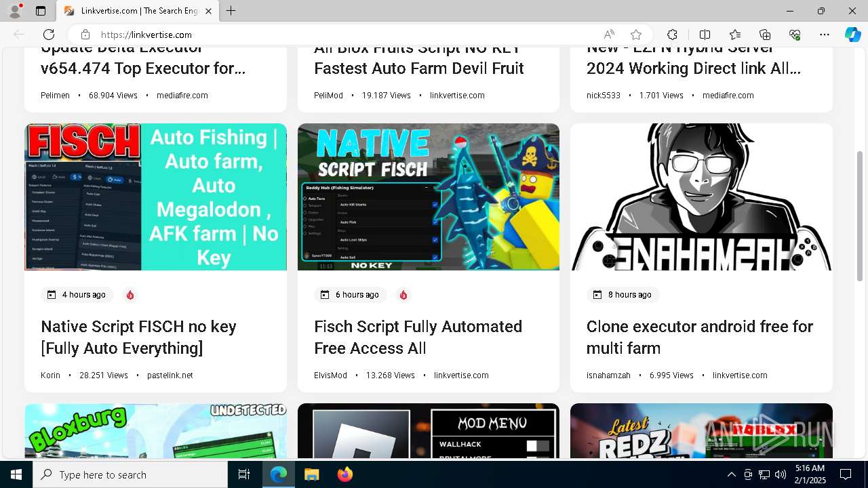Click '28.251 Views' count
Viewport: 868px width, 488px height.
(104, 375)
